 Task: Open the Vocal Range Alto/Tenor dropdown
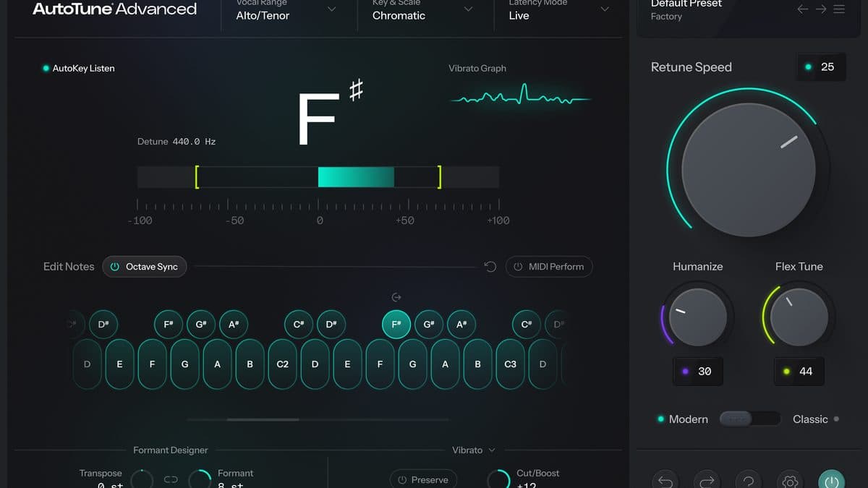click(x=287, y=10)
